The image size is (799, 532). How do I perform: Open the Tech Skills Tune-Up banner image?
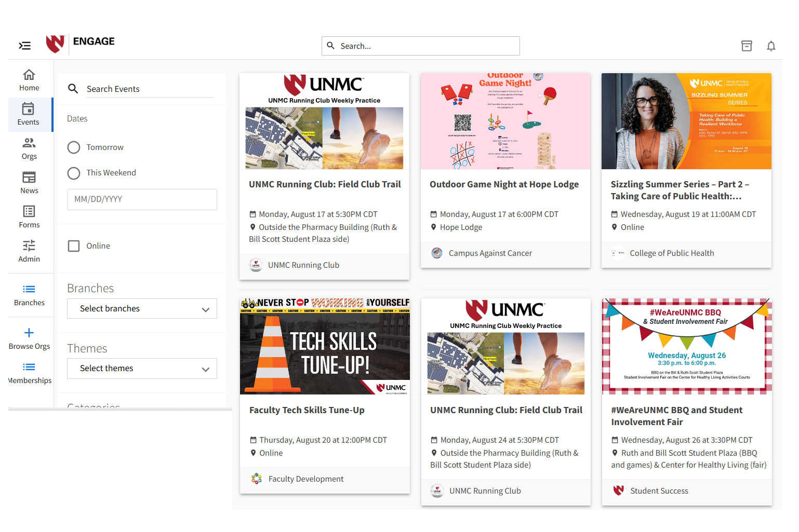325,347
